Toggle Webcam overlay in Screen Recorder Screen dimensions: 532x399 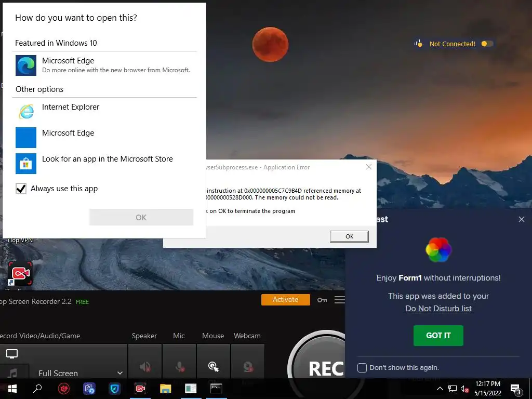(x=248, y=366)
